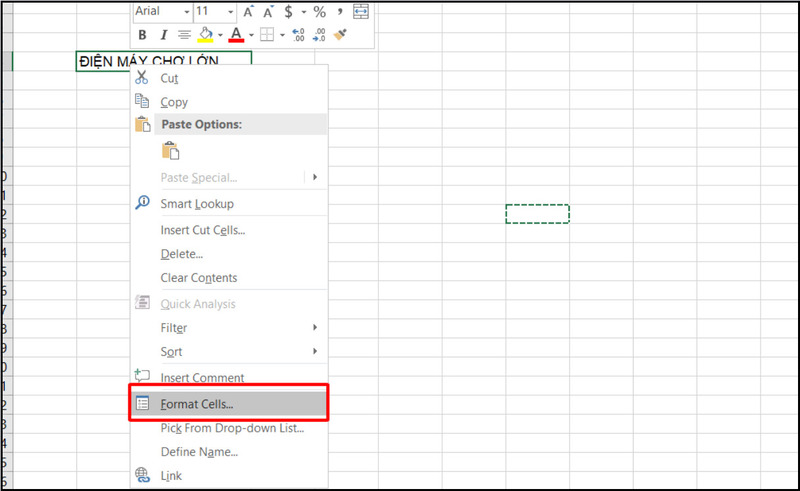The width and height of the screenshot is (800, 491).
Task: Select the Format Painter brush
Action: (340, 35)
